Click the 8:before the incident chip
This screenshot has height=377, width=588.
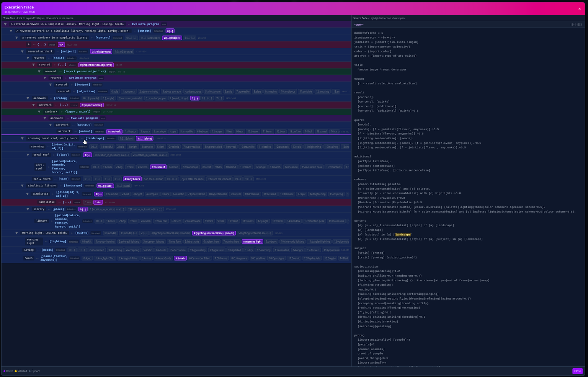click(x=219, y=179)
